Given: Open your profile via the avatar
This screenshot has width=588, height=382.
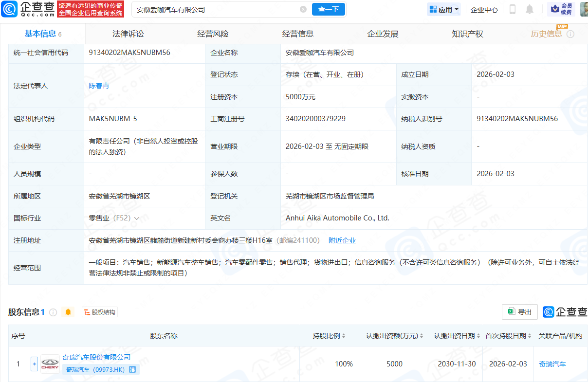Looking at the screenshot, I should click(x=583, y=9).
